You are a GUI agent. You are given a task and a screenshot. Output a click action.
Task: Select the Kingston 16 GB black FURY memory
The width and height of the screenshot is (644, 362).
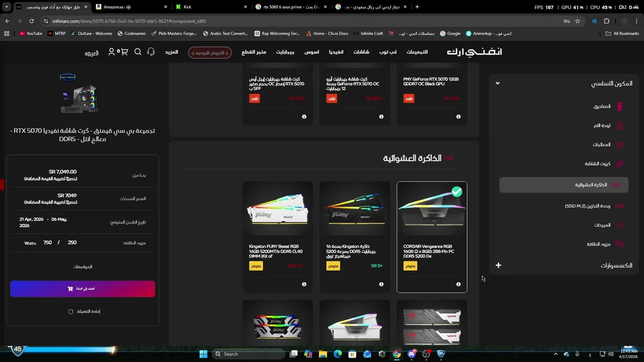[x=355, y=237]
